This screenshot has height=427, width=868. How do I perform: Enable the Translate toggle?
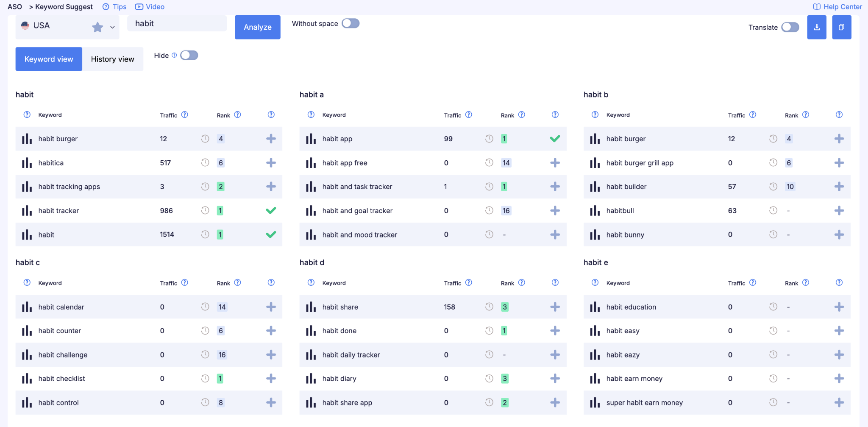pyautogui.click(x=790, y=27)
